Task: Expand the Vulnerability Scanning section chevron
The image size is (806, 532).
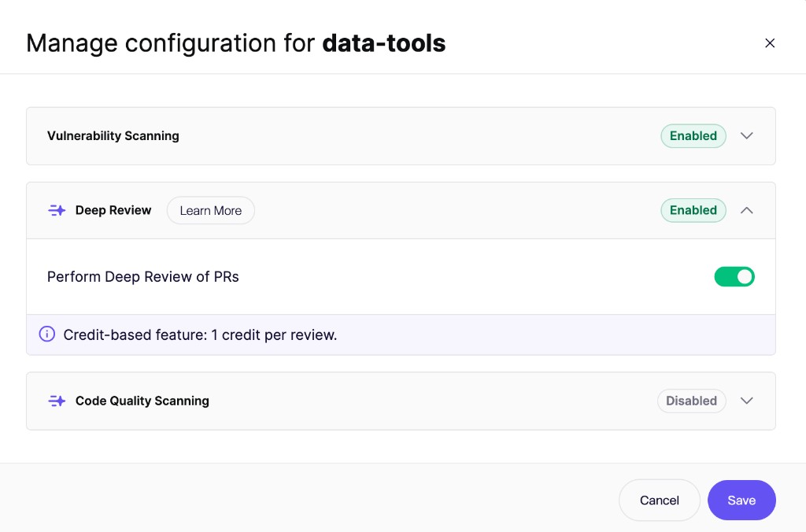Action: [746, 135]
